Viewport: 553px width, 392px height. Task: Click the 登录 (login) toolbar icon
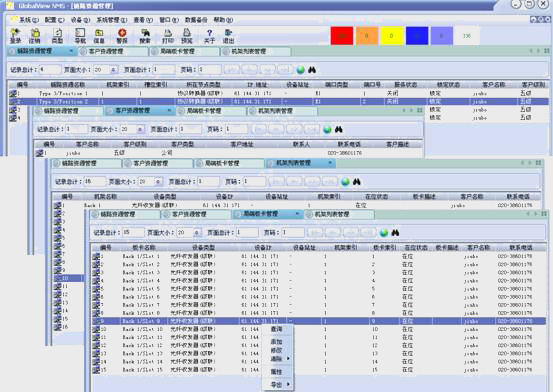pos(15,36)
